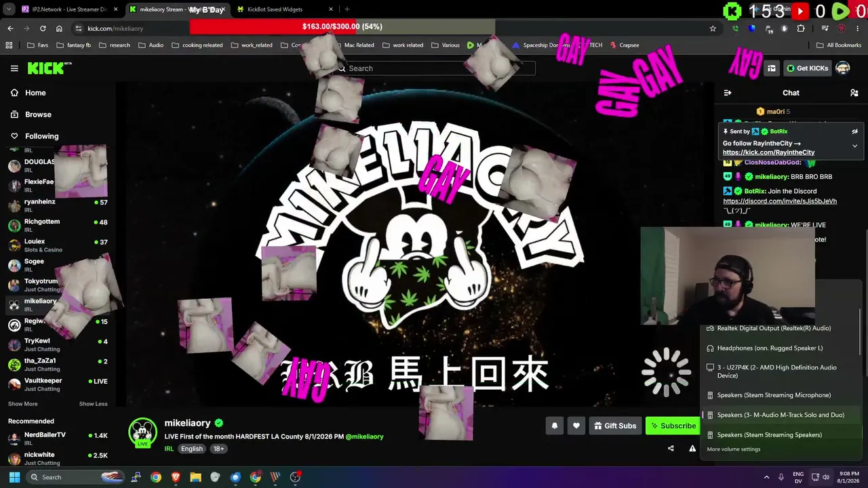The height and width of the screenshot is (488, 868).
Task: Open the Home page in the sidebar
Action: coord(58,93)
